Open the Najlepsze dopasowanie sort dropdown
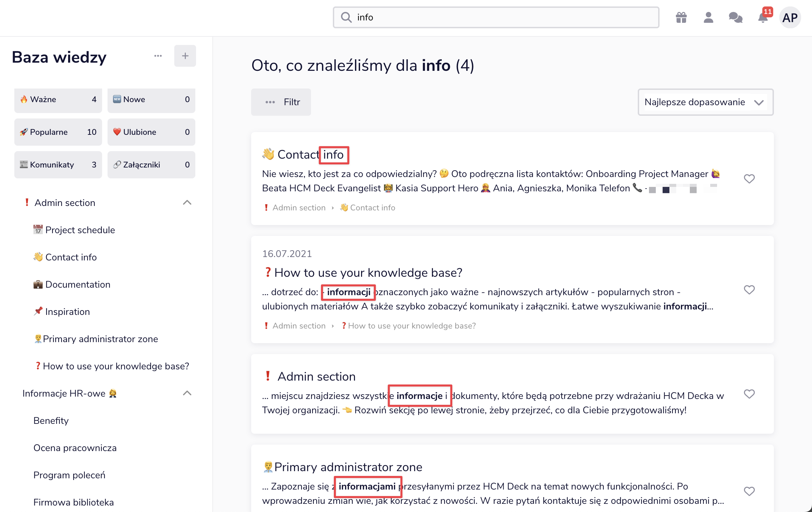The height and width of the screenshot is (512, 812). 705,102
